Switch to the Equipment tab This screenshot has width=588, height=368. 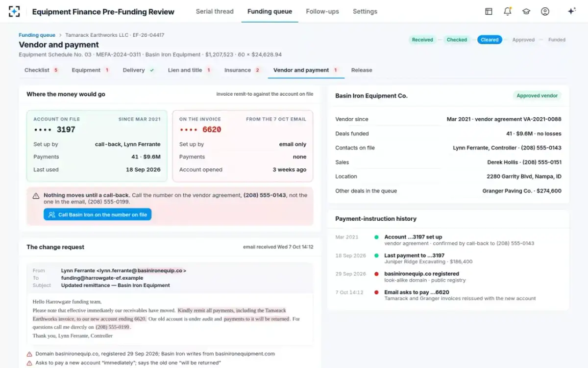click(x=90, y=70)
